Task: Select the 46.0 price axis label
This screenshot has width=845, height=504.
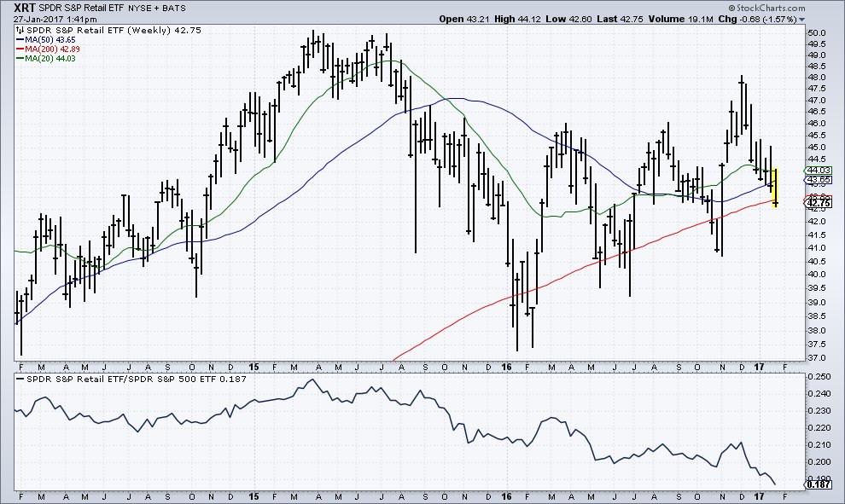Action: point(817,124)
